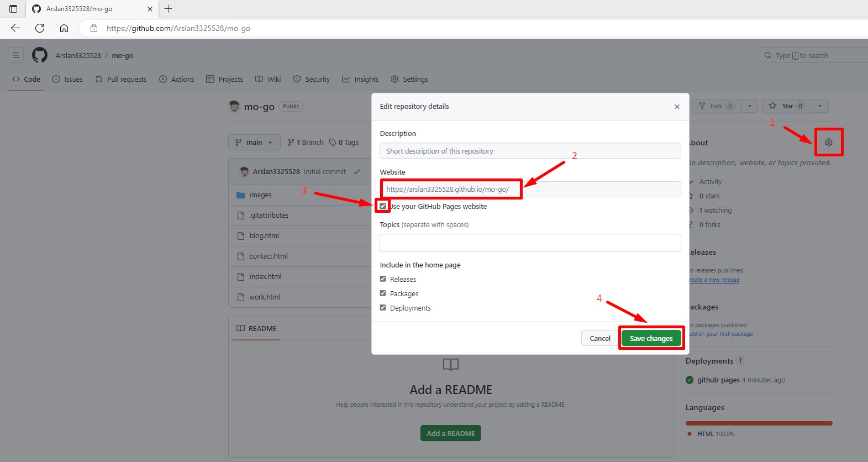This screenshot has height=462, width=868.
Task: Open the hamburger navigation menu
Action: (16, 55)
